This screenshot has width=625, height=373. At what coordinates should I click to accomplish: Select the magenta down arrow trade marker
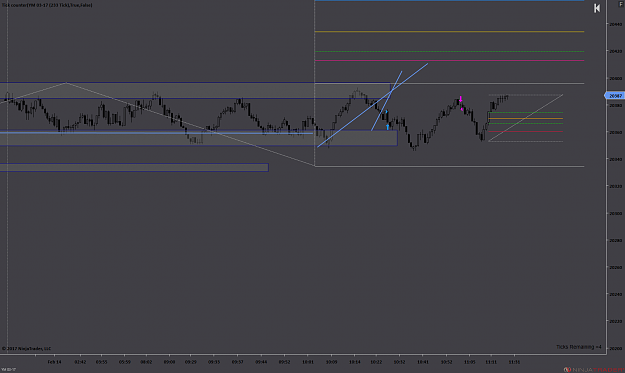point(461,99)
